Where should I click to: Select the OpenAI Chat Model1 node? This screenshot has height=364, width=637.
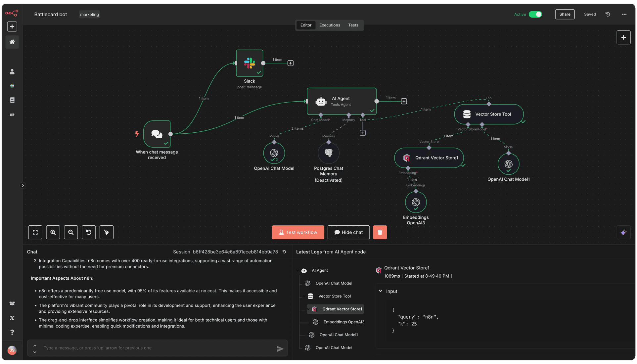[508, 164]
